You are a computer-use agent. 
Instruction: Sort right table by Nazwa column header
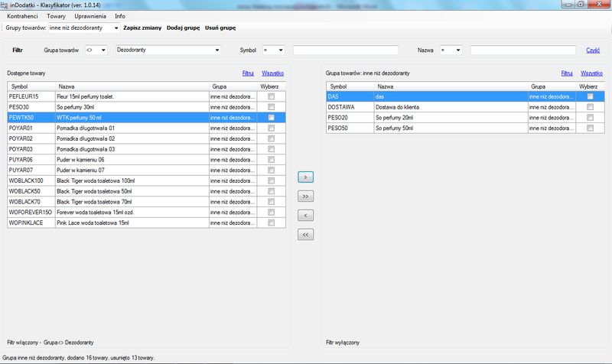451,86
